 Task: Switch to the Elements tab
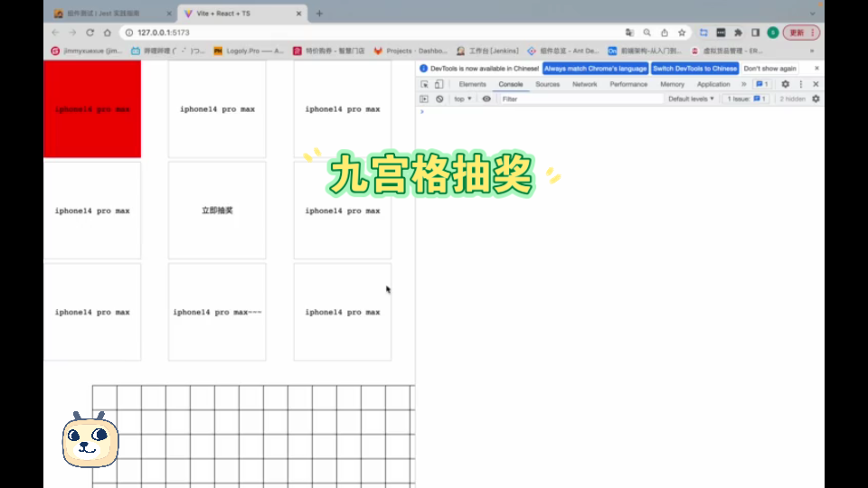pos(472,84)
